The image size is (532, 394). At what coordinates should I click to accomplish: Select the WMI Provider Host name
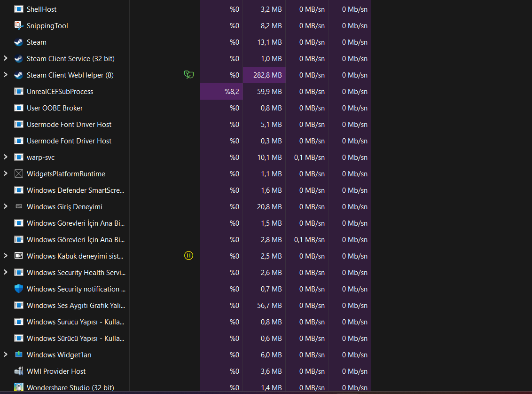pos(56,371)
